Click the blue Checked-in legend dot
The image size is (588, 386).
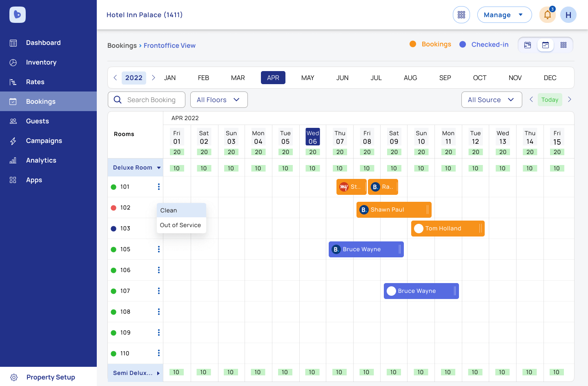pos(463,45)
